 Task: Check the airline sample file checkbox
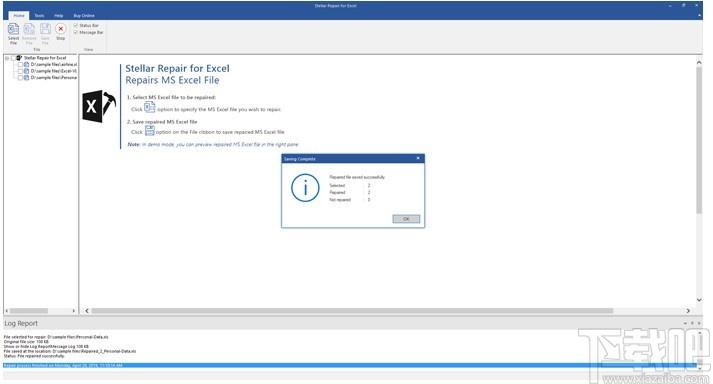click(x=20, y=65)
